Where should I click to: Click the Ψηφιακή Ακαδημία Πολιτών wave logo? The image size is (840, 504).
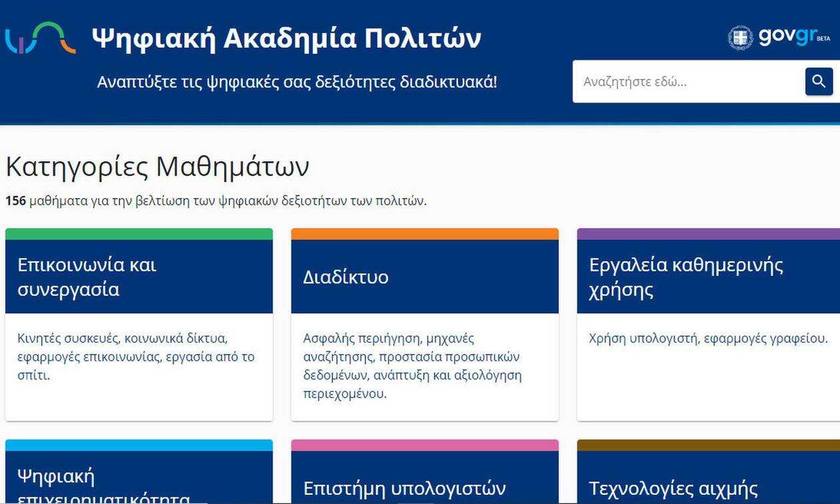[x=40, y=38]
